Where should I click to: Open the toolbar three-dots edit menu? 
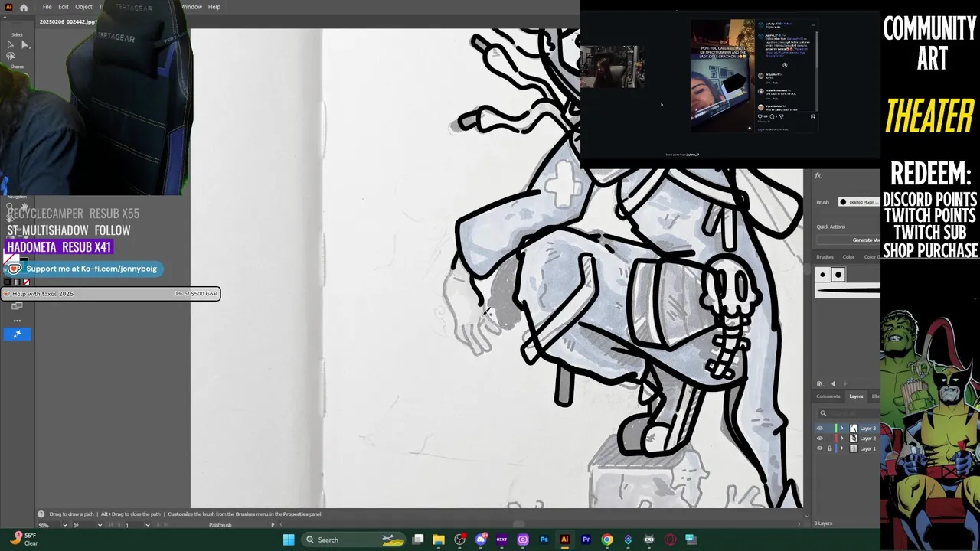(17, 320)
